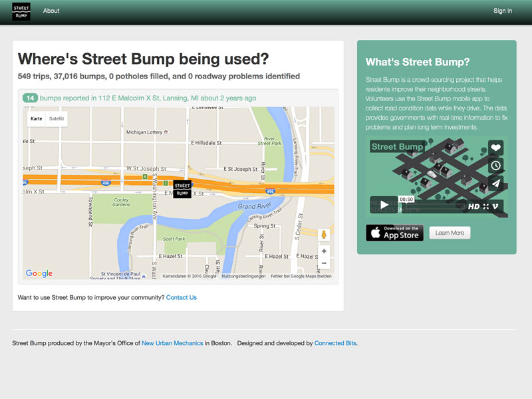The image size is (532, 399).
Task: Add video to Watch Later clock icon
Action: [495, 166]
